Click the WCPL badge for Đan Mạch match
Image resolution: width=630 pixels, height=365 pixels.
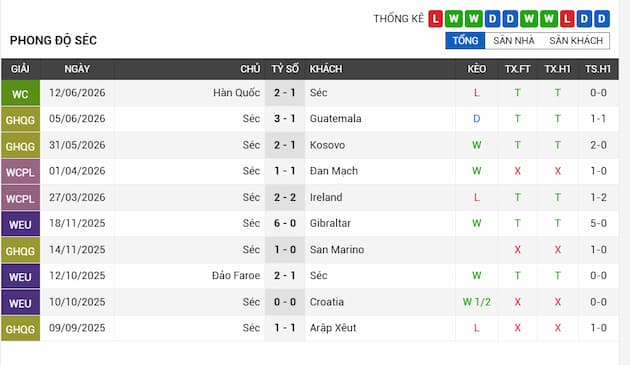click(x=20, y=172)
